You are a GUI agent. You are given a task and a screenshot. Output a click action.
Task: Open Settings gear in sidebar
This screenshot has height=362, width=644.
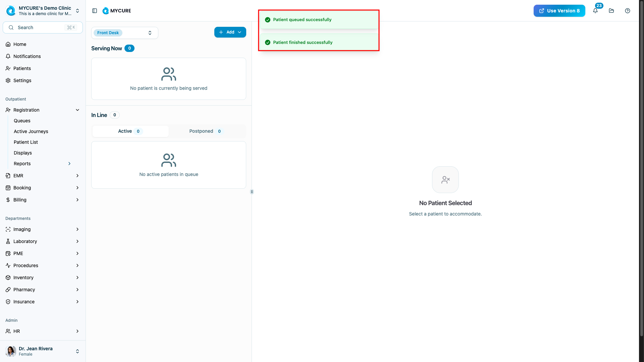click(8, 80)
